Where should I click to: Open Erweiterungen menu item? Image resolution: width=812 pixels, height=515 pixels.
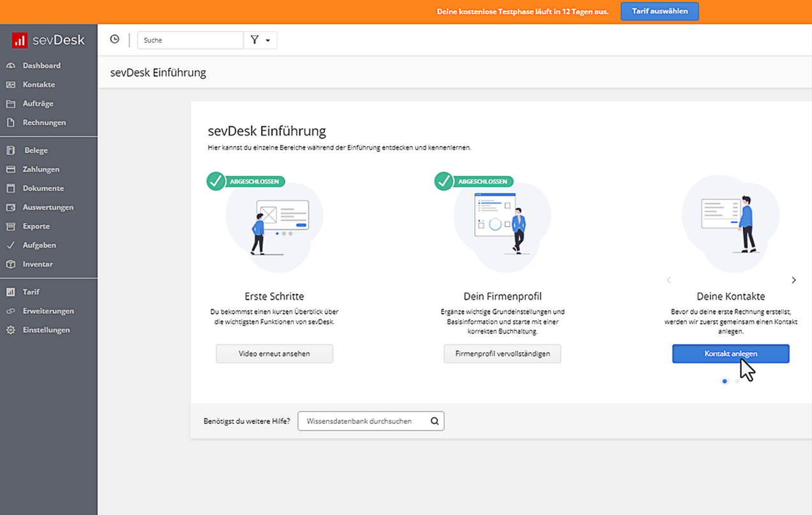pos(49,311)
